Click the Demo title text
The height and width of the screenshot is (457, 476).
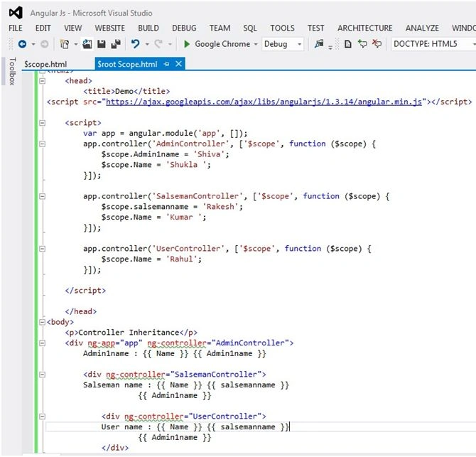(x=124, y=92)
